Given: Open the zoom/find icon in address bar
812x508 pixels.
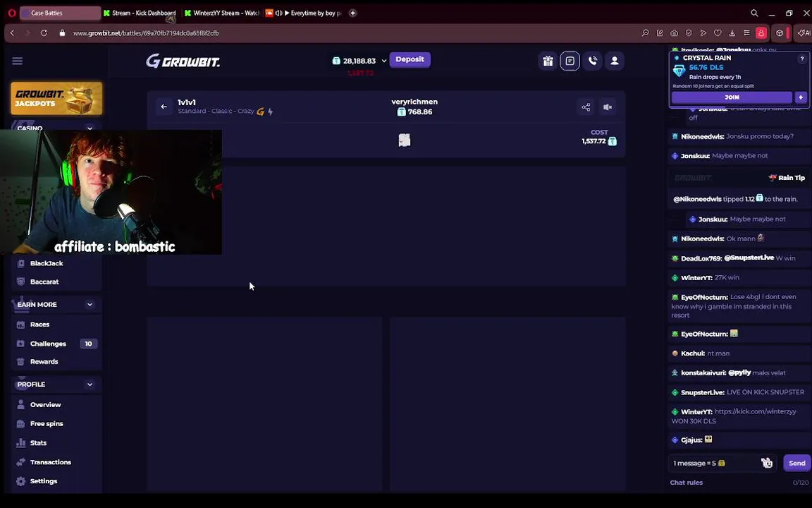Looking at the screenshot, I should 645,32.
